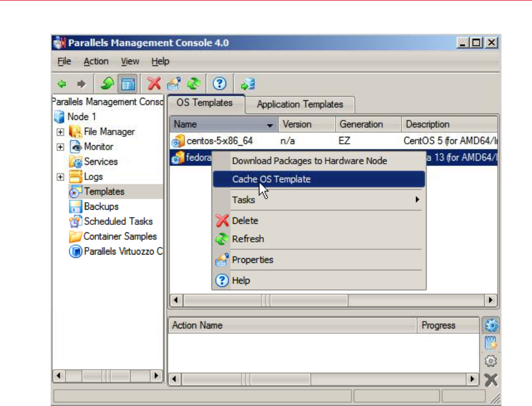Viewport: 532px width, 406px height.
Task: Open the File menu
Action: pyautogui.click(x=64, y=61)
